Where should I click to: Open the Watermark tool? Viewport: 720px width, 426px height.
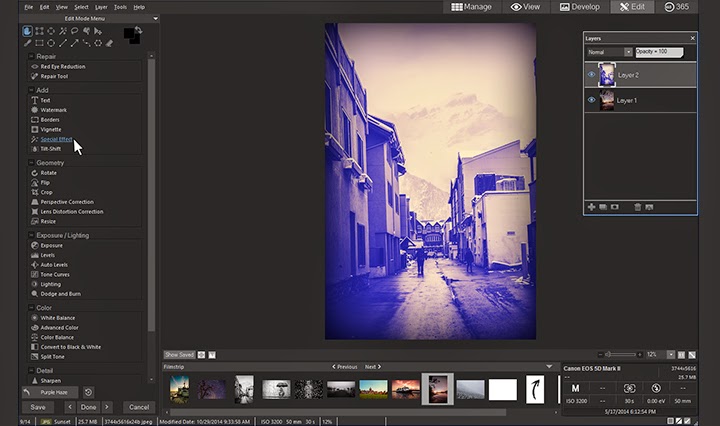[x=52, y=110]
